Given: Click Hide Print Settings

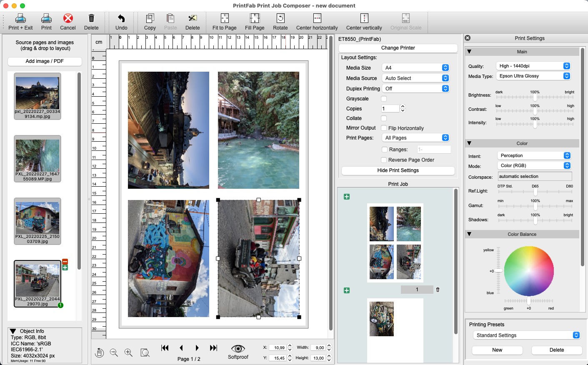Looking at the screenshot, I should click(398, 170).
